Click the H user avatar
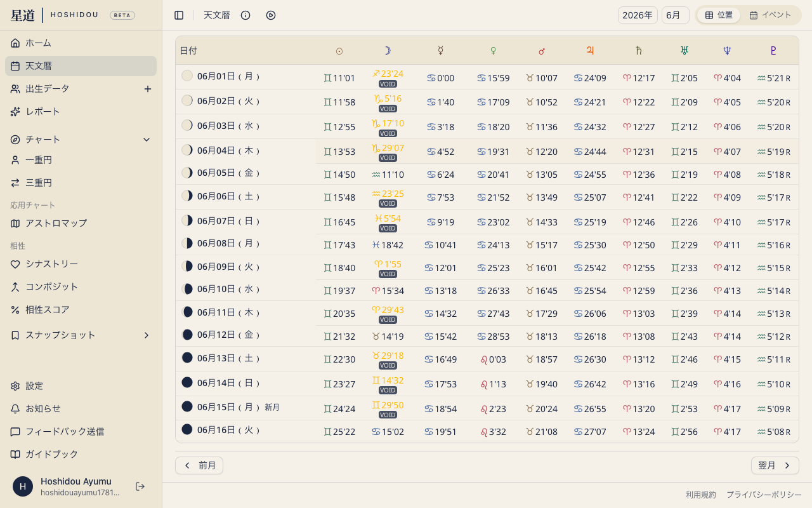The image size is (812, 508). point(23,486)
